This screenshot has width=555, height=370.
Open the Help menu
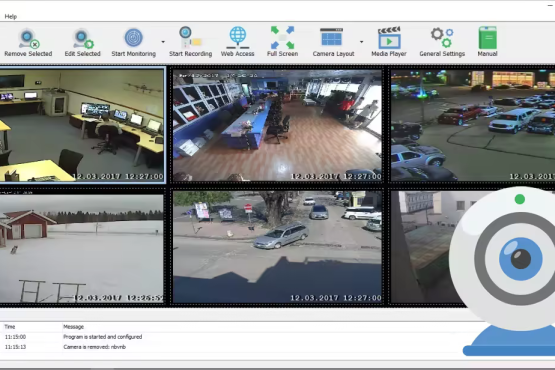11,16
